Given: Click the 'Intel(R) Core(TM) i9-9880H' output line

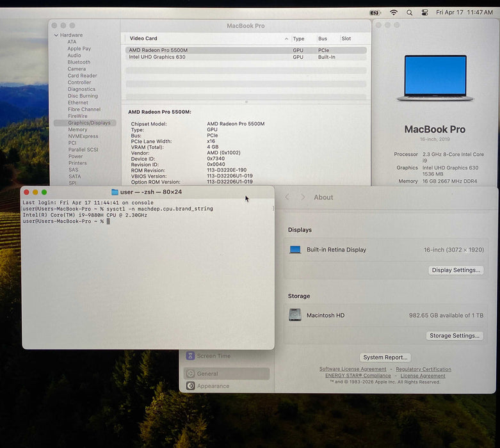Looking at the screenshot, I should pyautogui.click(x=85, y=215).
